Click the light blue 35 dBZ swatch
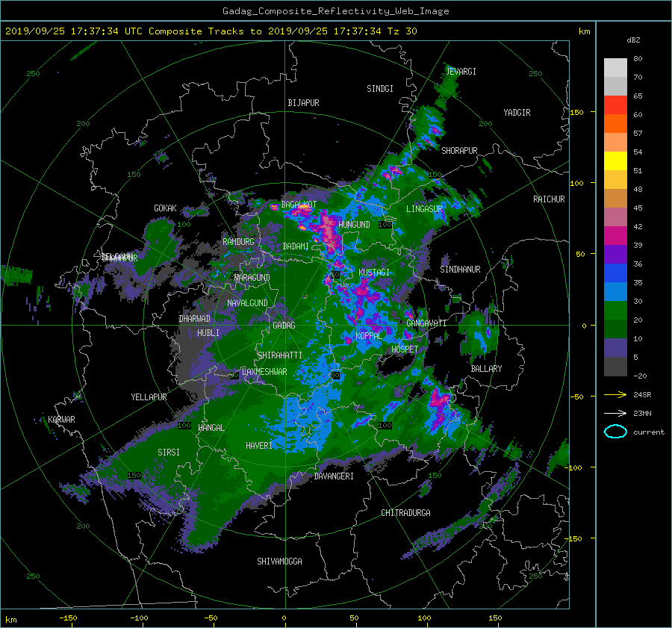 click(x=615, y=291)
